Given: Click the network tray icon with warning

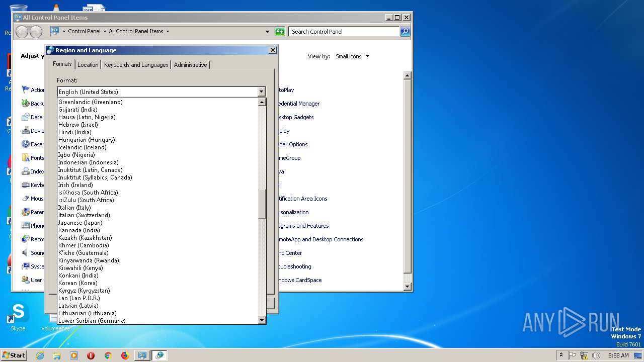Looking at the screenshot, I should (584, 355).
